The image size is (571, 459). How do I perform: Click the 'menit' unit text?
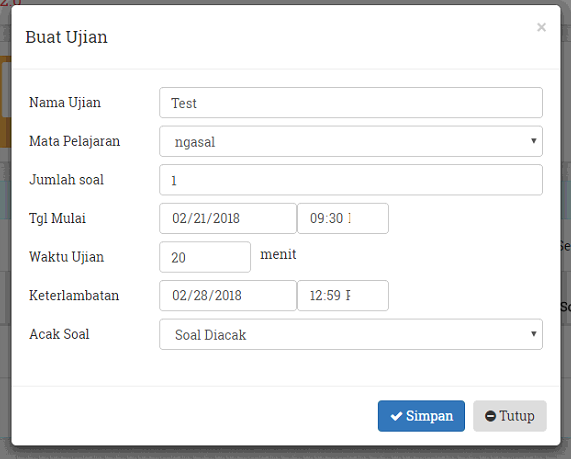(x=278, y=254)
